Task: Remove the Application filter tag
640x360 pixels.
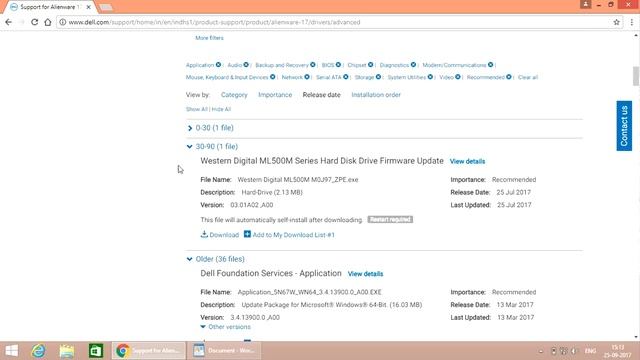Action: coord(218,65)
